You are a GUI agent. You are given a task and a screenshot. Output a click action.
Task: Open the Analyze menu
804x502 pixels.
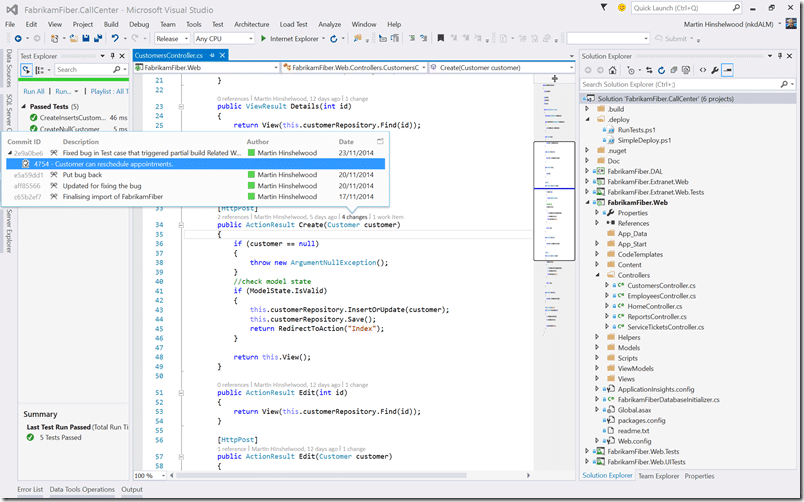[330, 24]
